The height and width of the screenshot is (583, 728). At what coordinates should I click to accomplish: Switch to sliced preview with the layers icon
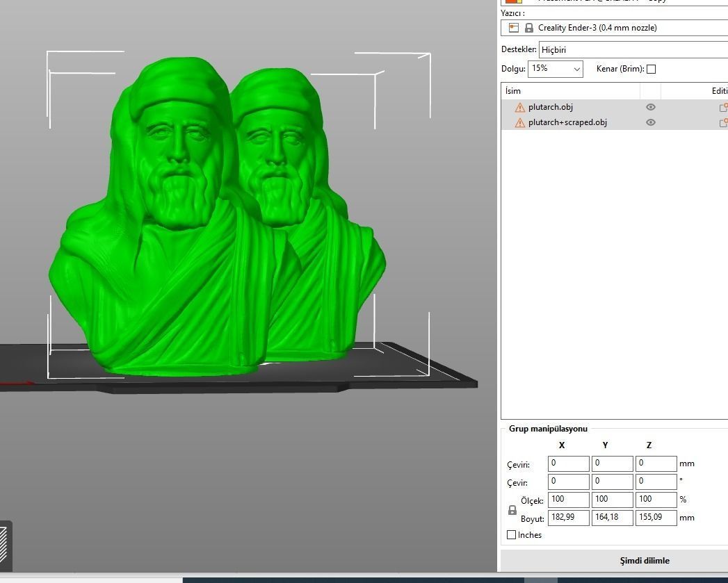tap(4, 546)
